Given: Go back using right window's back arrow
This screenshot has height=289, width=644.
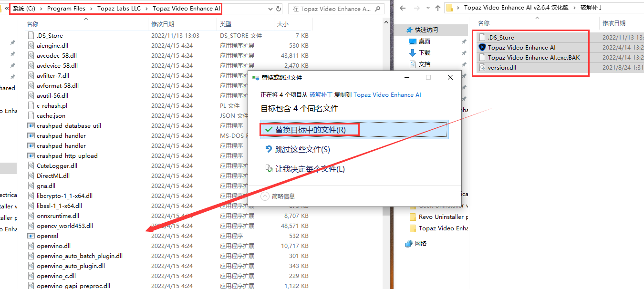Looking at the screenshot, I should (403, 8).
